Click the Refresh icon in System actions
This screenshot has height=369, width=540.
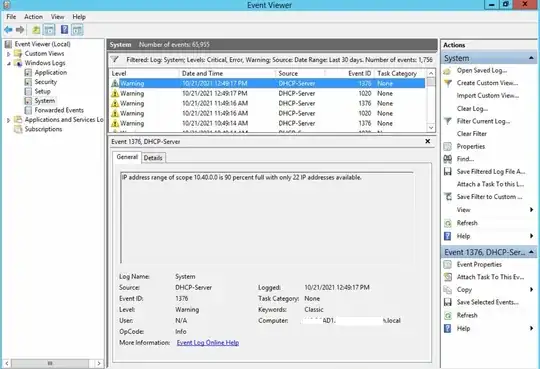(x=447, y=223)
